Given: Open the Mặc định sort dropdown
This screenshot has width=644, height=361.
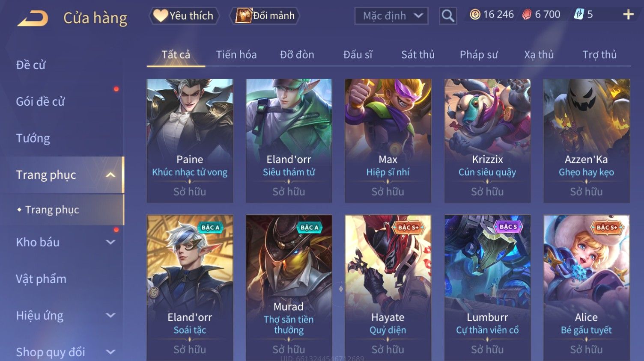Looking at the screenshot, I should pyautogui.click(x=391, y=16).
